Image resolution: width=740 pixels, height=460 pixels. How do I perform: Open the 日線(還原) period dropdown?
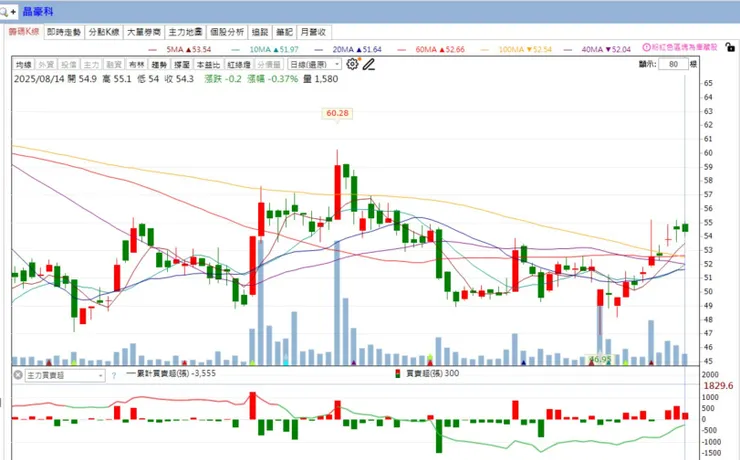[314, 64]
